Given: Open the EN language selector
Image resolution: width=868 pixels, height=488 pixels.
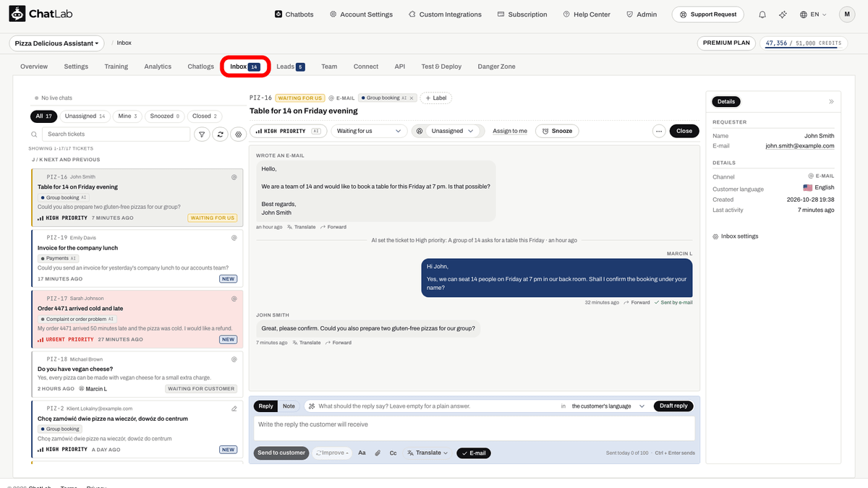Looking at the screenshot, I should [813, 14].
